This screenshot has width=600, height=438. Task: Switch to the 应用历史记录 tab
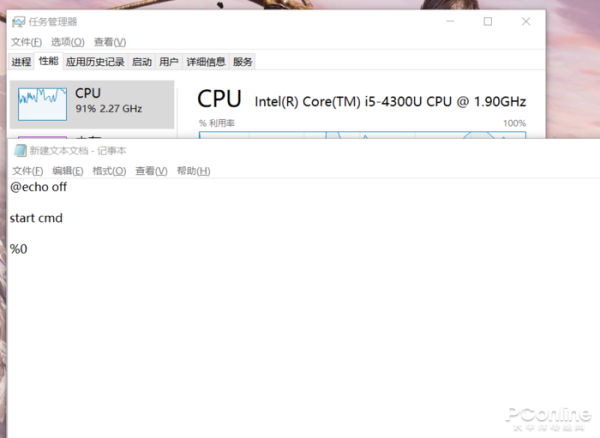pyautogui.click(x=95, y=62)
